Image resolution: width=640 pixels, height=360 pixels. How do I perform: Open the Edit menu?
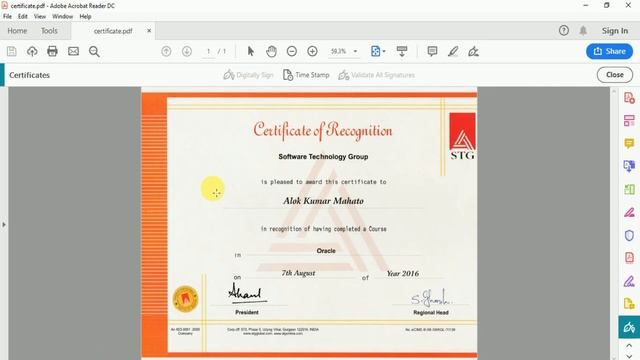click(23, 16)
